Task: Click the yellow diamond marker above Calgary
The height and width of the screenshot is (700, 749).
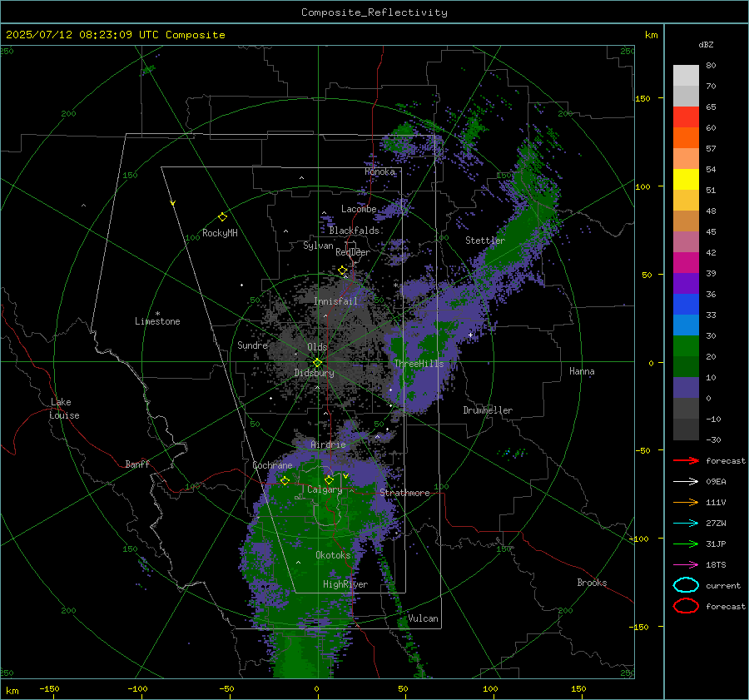Action: coord(329,479)
